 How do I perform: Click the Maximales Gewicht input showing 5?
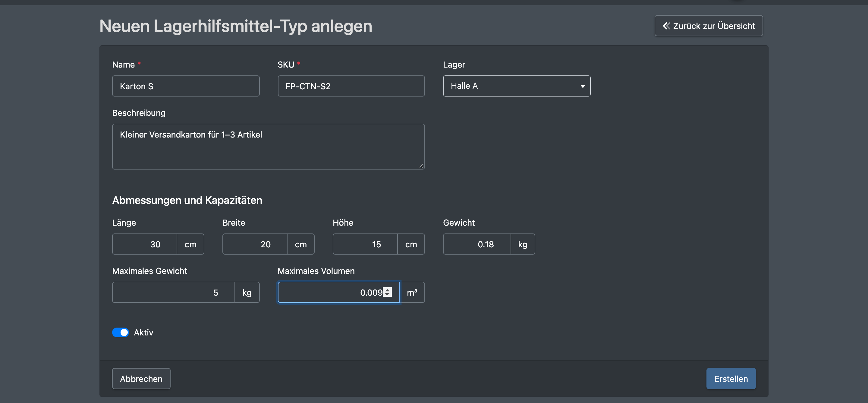173,292
